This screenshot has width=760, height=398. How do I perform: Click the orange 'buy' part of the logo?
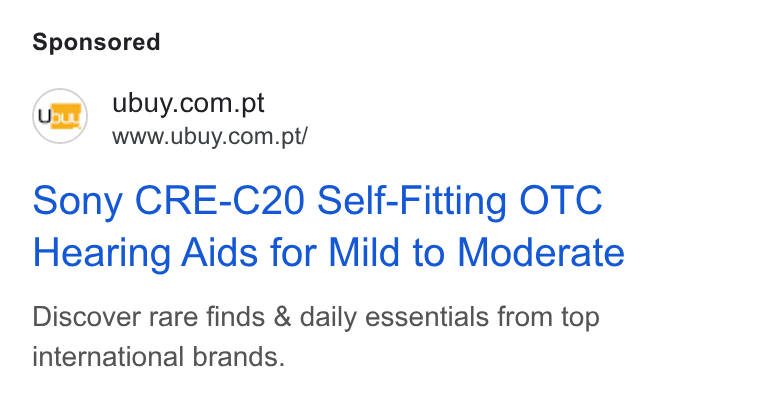point(66,116)
